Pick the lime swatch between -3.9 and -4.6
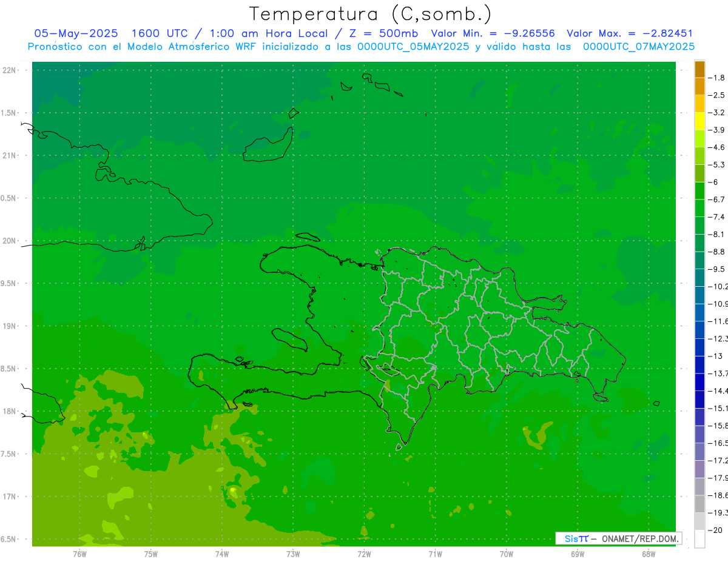The image size is (728, 562). tap(699, 139)
